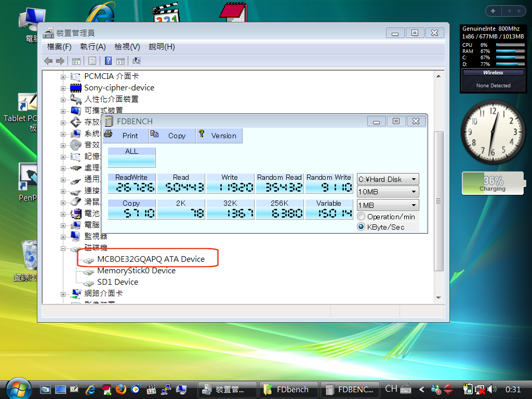Viewport: 532px width, 399px height.
Task: Open the red notebook desktop icon
Action: [233, 12]
